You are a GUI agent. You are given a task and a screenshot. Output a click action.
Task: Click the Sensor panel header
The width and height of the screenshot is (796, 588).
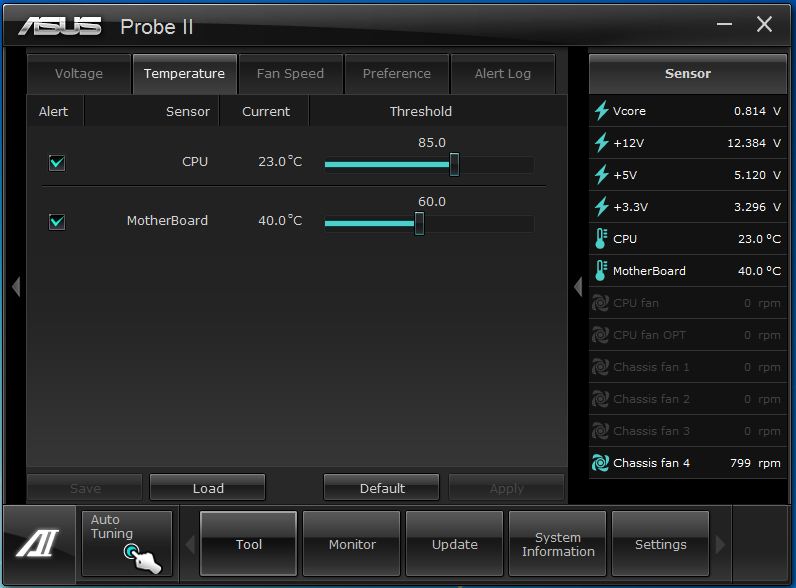click(688, 74)
